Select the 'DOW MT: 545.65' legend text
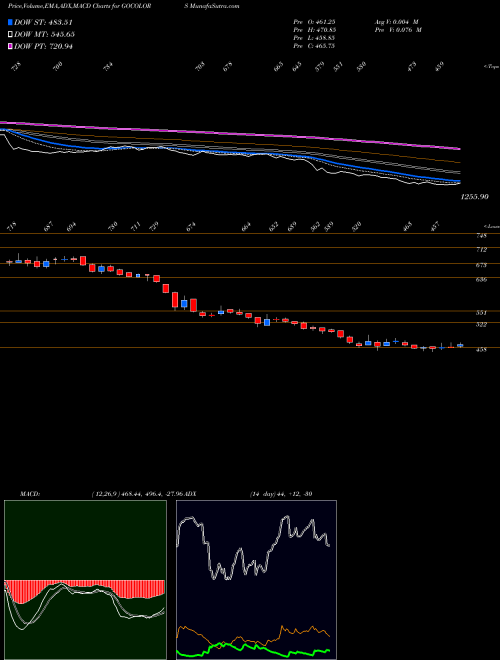 [44, 34]
